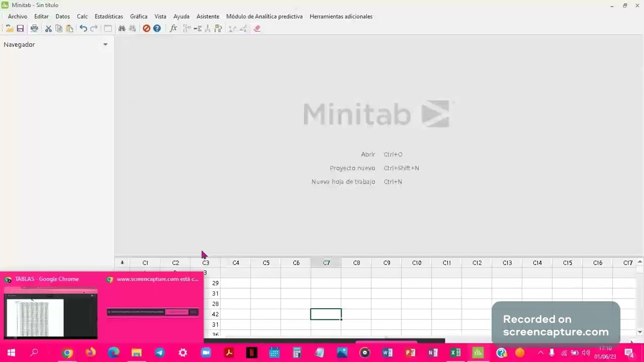
Task: Click the Netflix taskbar icon
Action: coord(252,352)
